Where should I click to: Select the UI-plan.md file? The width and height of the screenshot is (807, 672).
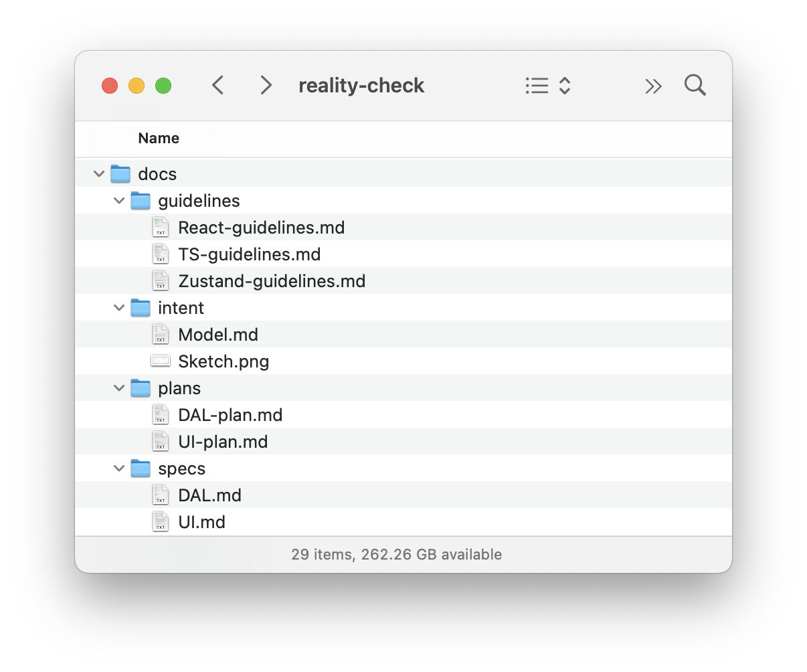point(222,441)
